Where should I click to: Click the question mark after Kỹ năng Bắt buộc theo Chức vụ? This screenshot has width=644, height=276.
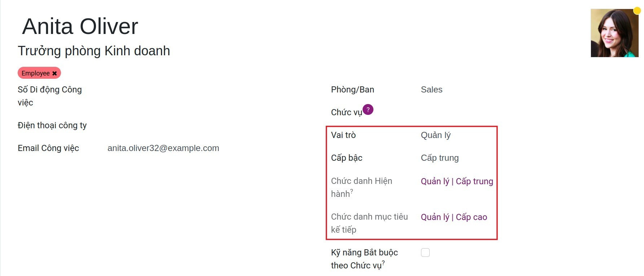click(383, 263)
